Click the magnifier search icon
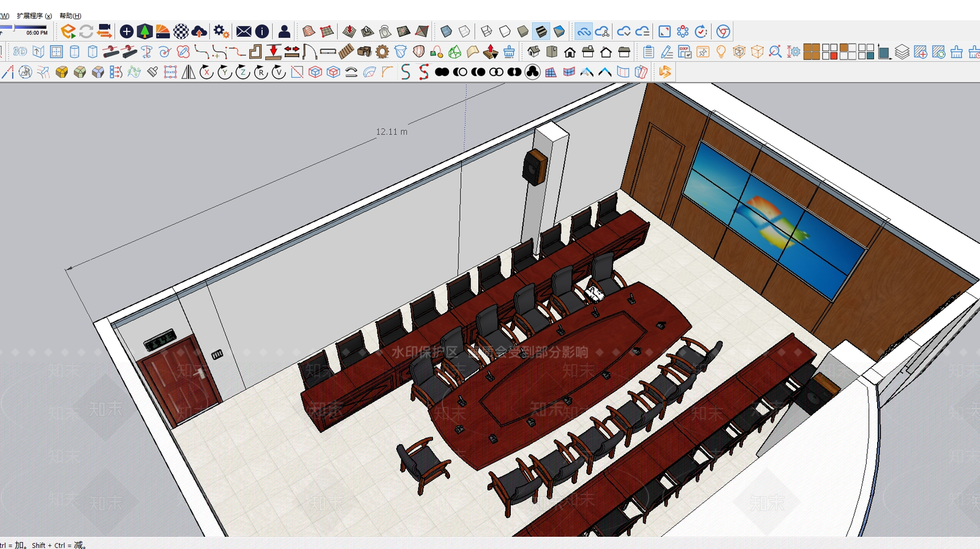The width and height of the screenshot is (980, 549). click(775, 52)
